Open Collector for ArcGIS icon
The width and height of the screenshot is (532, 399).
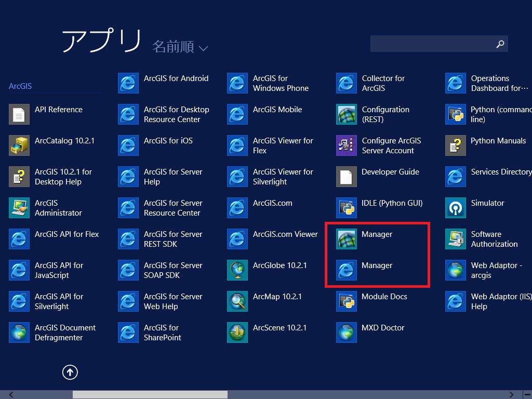(347, 83)
